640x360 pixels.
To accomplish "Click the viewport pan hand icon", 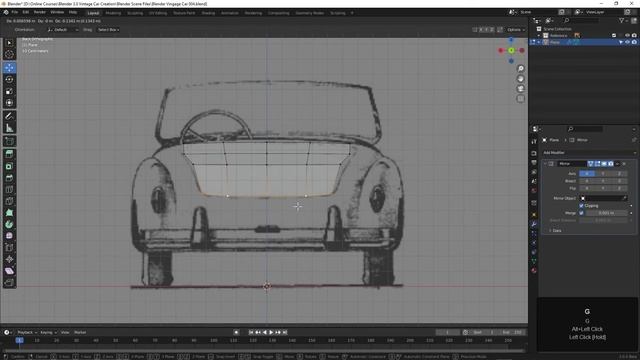I will [x=520, y=79].
